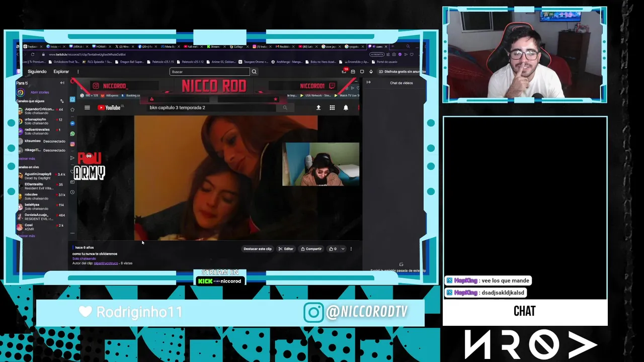This screenshot has width=644, height=362.
Task: Open the Explorar page
Action: click(61, 72)
